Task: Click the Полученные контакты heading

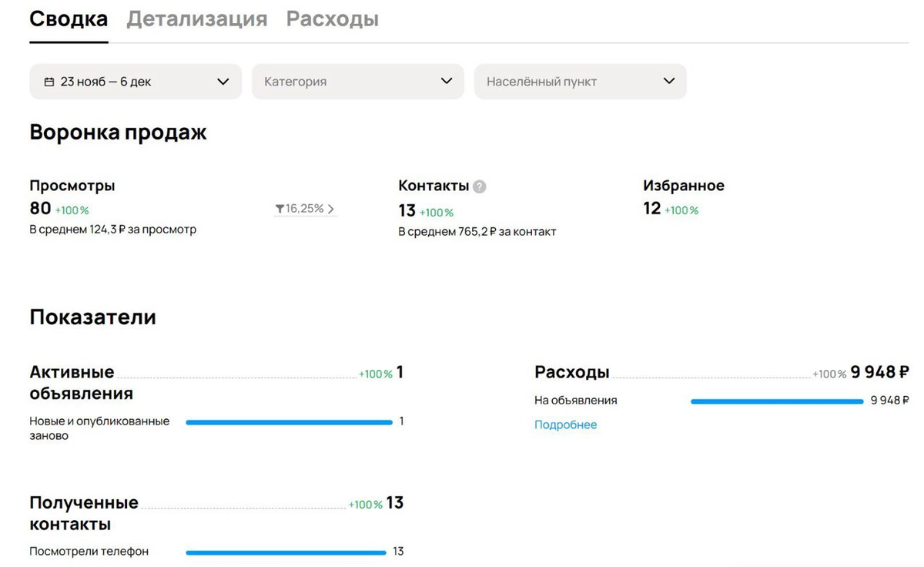Action: [84, 513]
